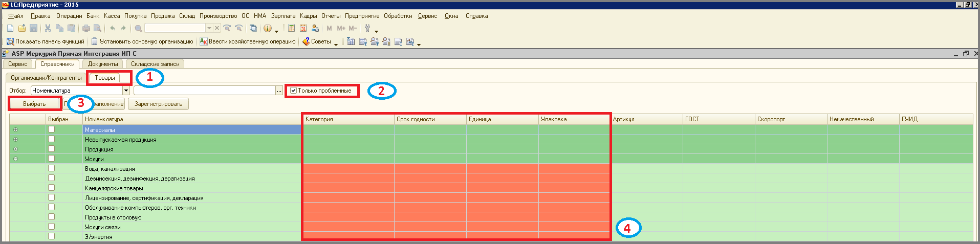The height and width of the screenshot is (244, 980).
Task: Click Установить основную организацию
Action: pos(142,41)
